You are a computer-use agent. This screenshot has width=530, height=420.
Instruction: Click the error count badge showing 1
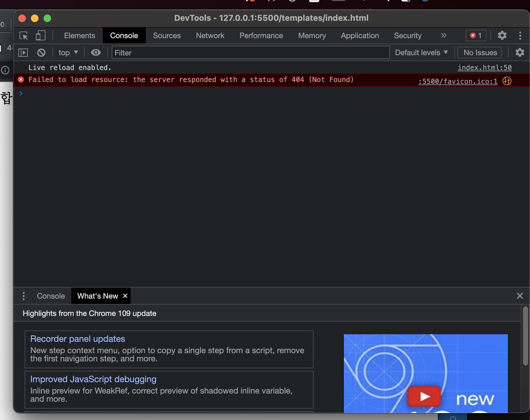[x=476, y=36]
